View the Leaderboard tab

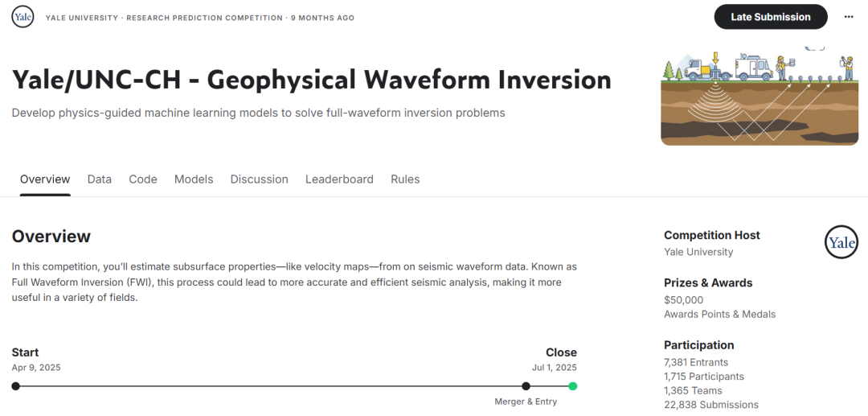pos(339,179)
